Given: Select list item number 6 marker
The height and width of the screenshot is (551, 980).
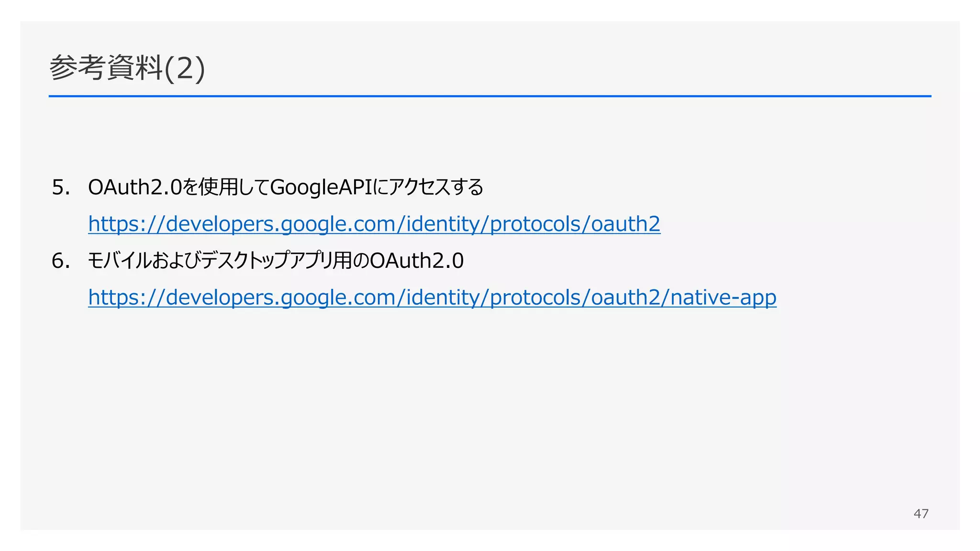Looking at the screenshot, I should (x=61, y=261).
